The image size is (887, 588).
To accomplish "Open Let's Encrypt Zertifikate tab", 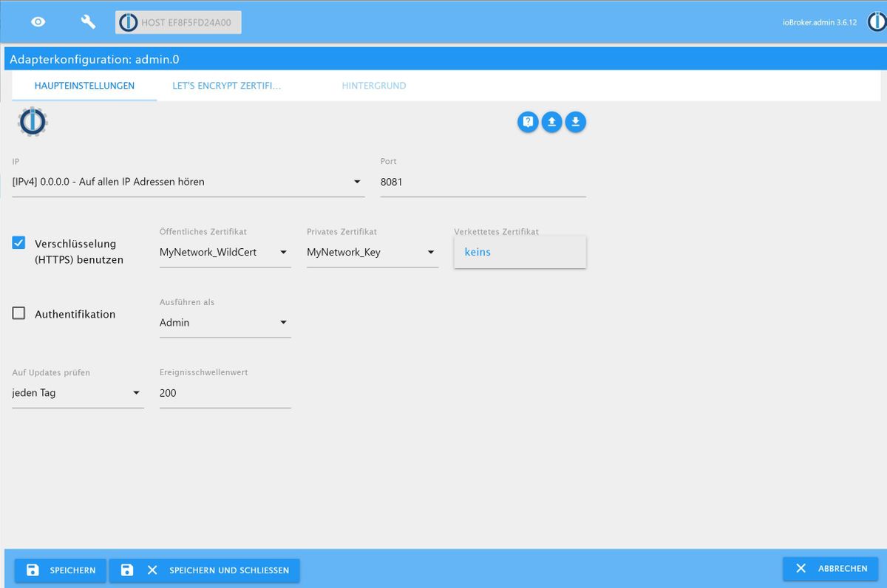I will (227, 86).
